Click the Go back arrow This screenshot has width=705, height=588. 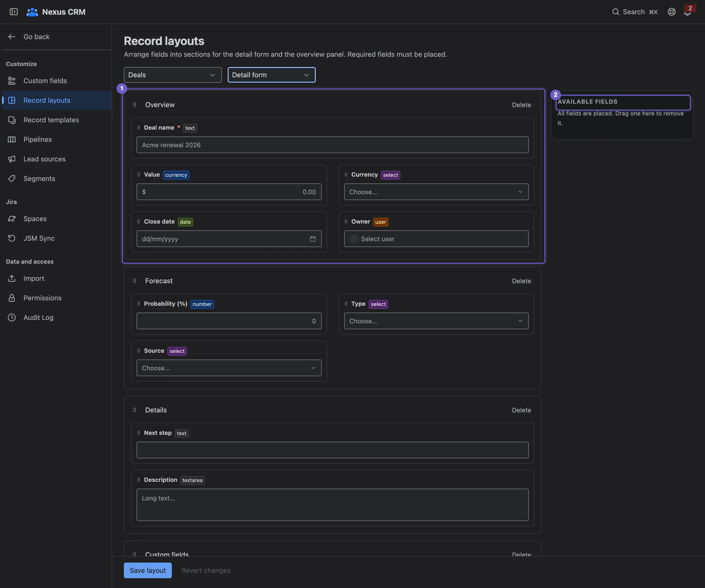12,36
